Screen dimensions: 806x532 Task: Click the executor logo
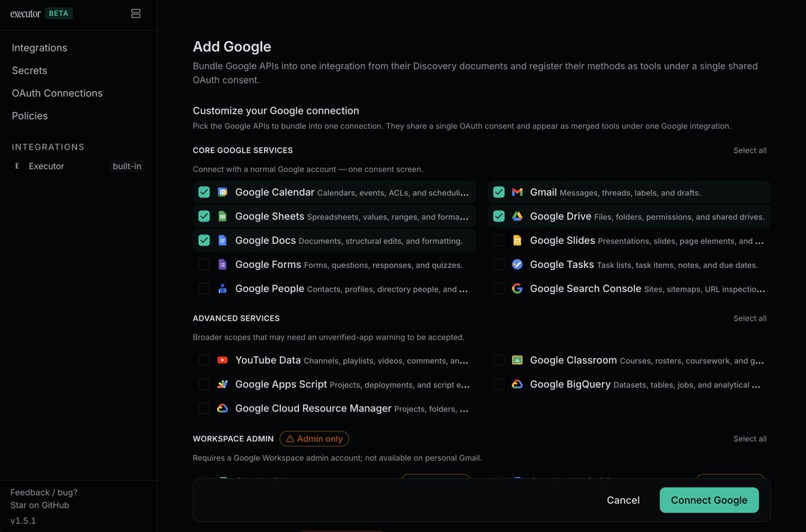tap(26, 13)
